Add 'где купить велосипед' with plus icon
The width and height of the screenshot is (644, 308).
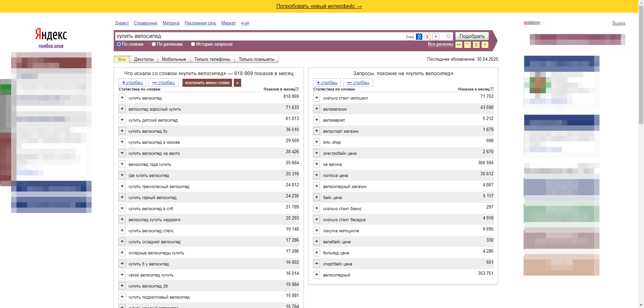(122, 175)
